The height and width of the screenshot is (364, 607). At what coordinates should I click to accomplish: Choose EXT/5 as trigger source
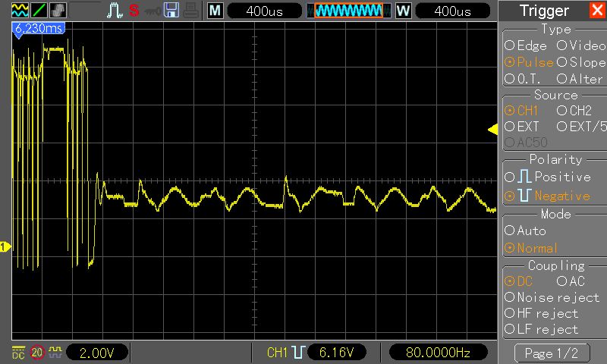click(x=581, y=127)
